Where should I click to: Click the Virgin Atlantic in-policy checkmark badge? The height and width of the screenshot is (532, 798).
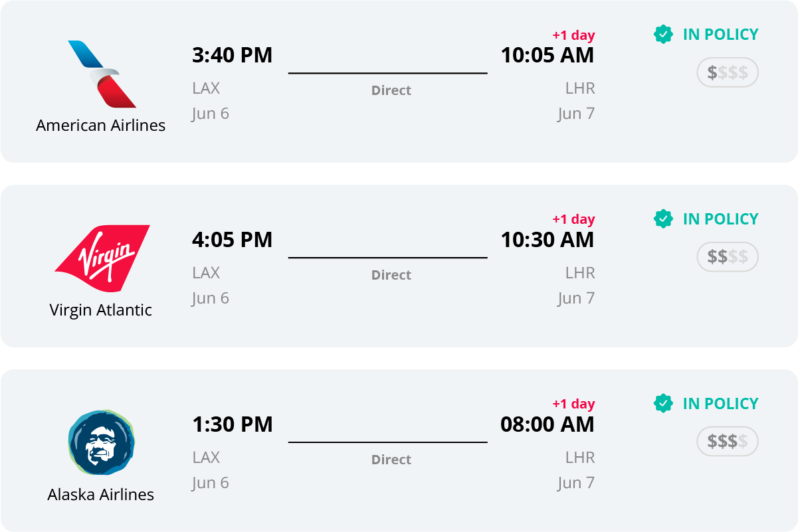tap(663, 219)
